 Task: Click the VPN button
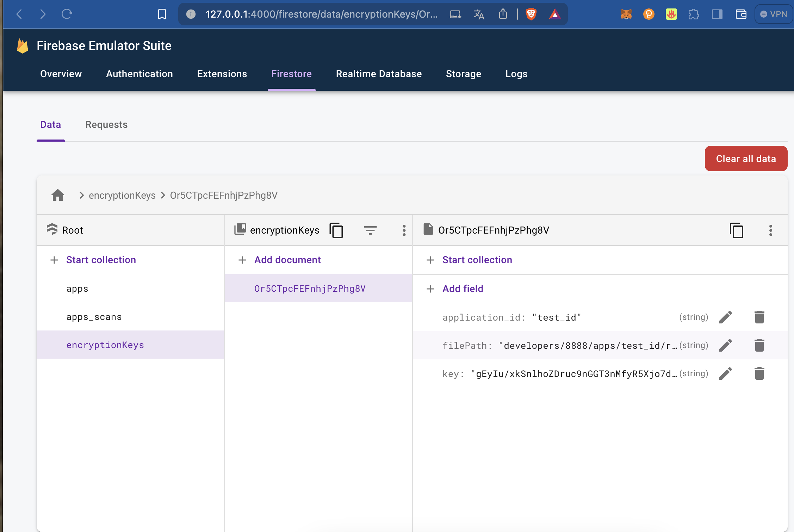point(774,14)
